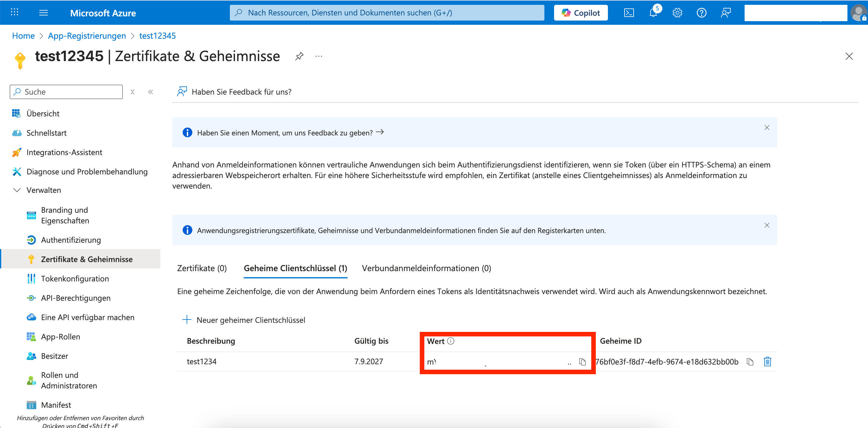Delete the test1234 client secret
868x428 pixels.
(767, 362)
